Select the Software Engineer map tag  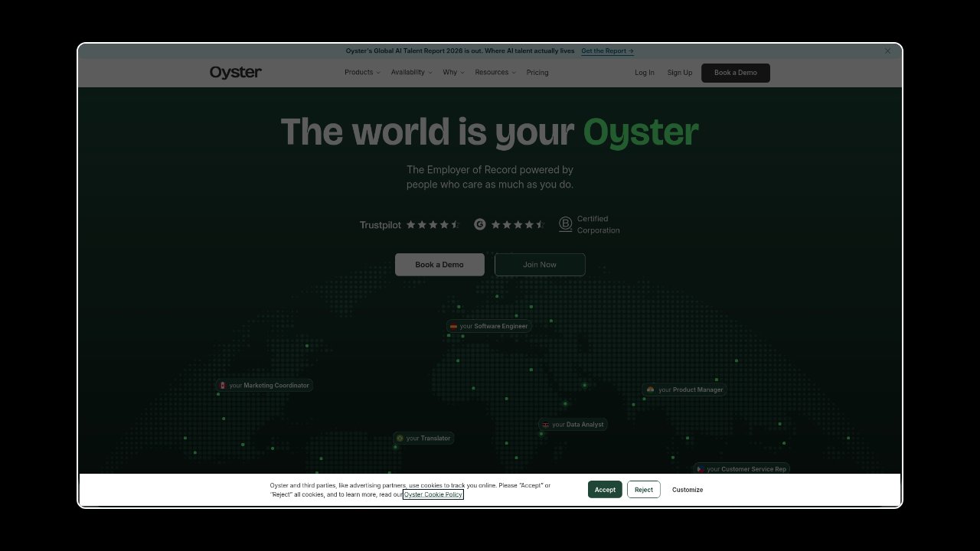click(488, 327)
